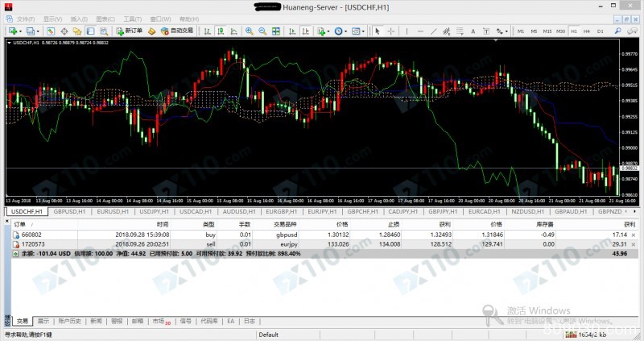Open the 市场 terminal tab

click(161, 322)
